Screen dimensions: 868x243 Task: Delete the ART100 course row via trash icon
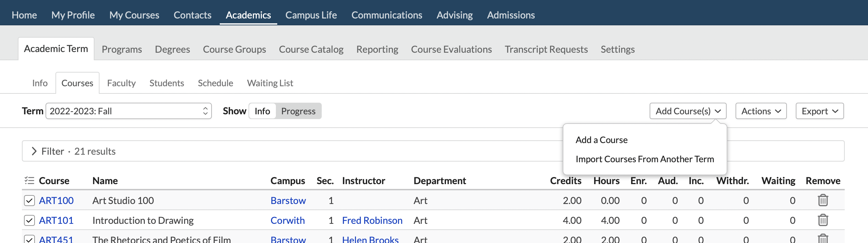point(823,200)
